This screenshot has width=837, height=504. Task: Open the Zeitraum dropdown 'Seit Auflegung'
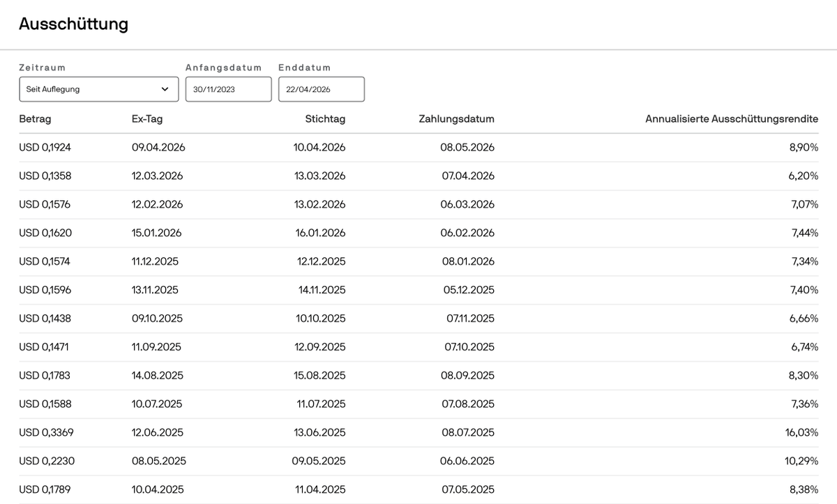point(99,89)
